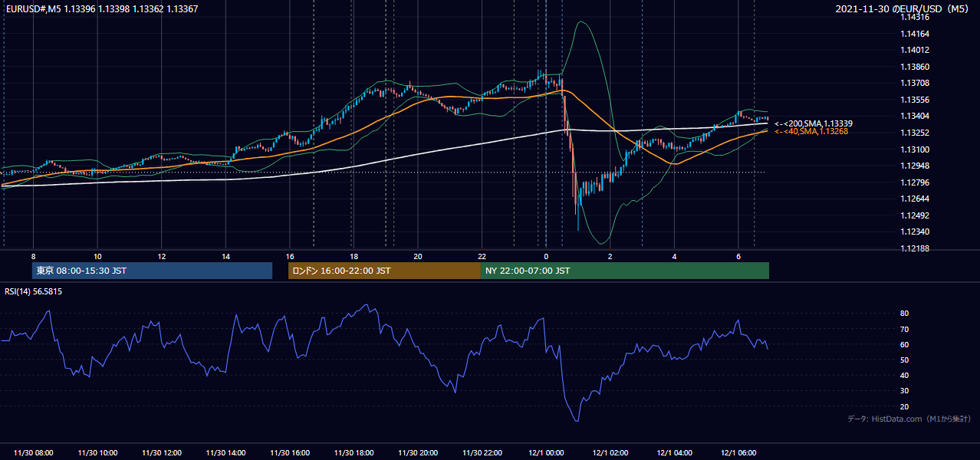Click price axis value 1.14164
The height and width of the screenshot is (460, 980).
pyautogui.click(x=915, y=34)
